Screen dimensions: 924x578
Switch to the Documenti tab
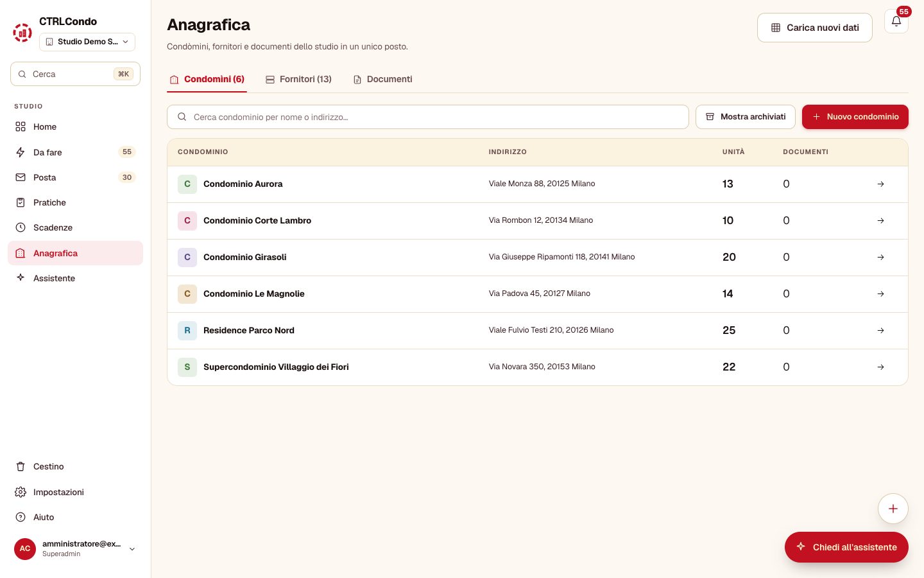point(382,79)
